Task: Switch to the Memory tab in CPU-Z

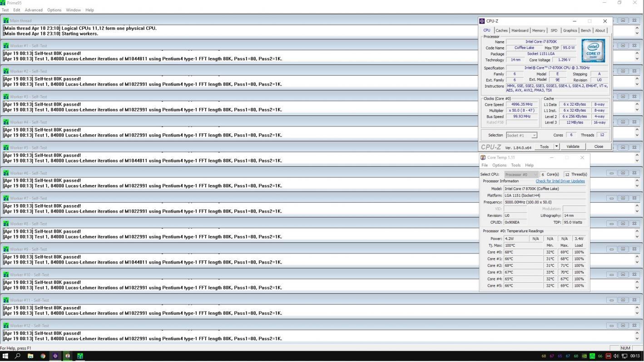Action: tap(539, 30)
